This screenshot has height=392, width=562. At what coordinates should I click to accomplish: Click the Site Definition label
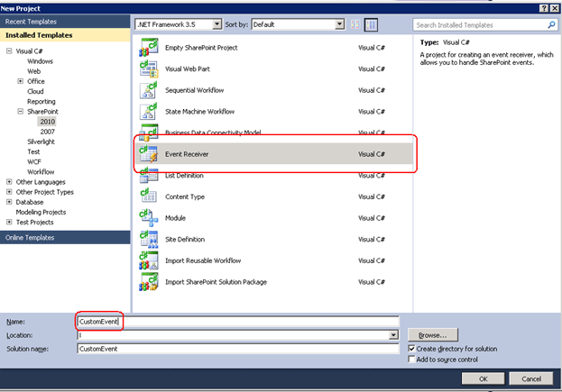[x=185, y=239]
